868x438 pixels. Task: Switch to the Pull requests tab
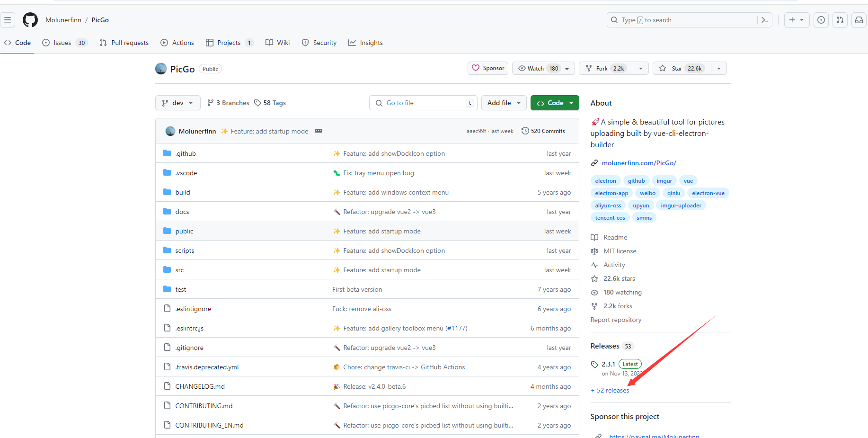[124, 43]
